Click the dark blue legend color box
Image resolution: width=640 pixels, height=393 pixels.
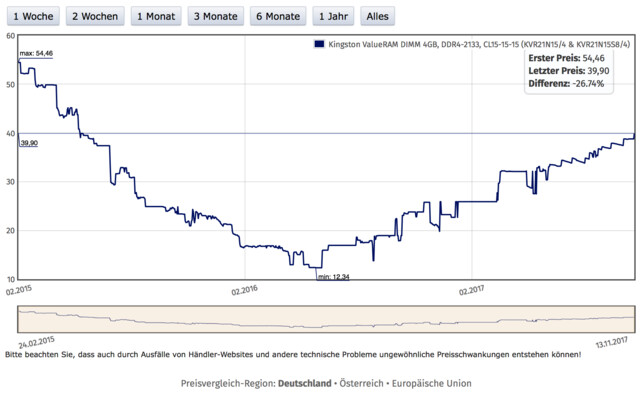point(319,44)
